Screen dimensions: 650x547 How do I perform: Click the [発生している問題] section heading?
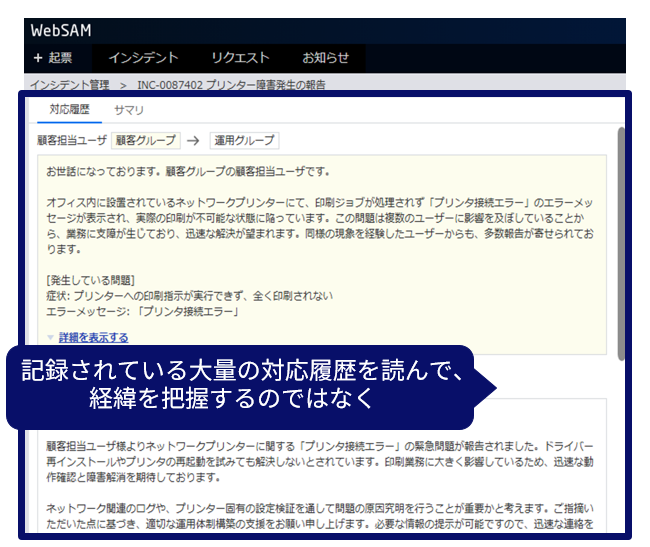coord(91,278)
